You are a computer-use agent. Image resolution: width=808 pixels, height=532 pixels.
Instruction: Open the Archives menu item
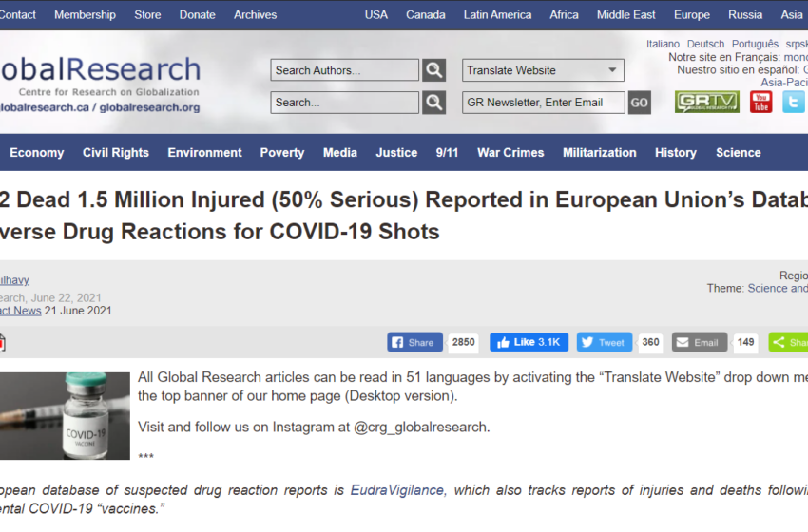pos(255,15)
